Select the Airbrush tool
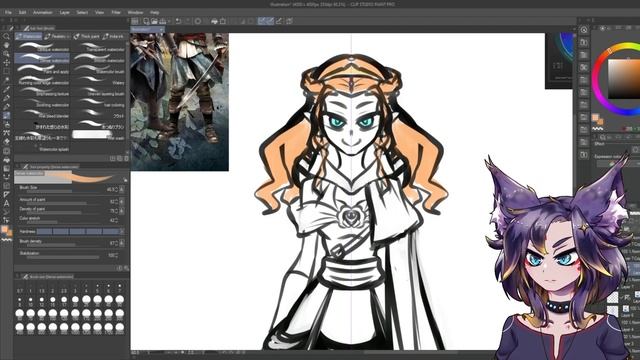640x360 pixels. tap(6, 124)
